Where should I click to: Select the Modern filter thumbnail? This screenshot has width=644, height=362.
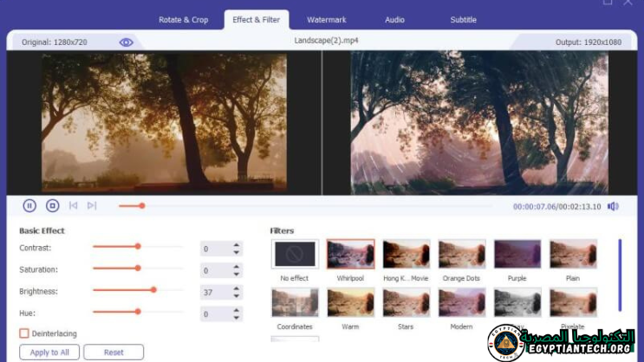pos(462,302)
